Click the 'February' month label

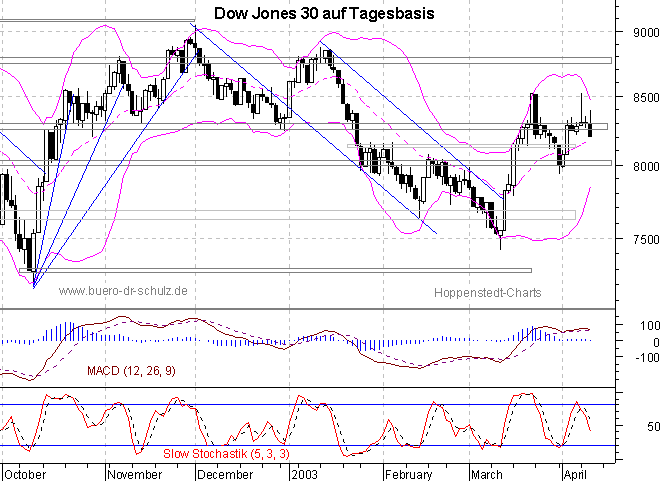coord(409,474)
